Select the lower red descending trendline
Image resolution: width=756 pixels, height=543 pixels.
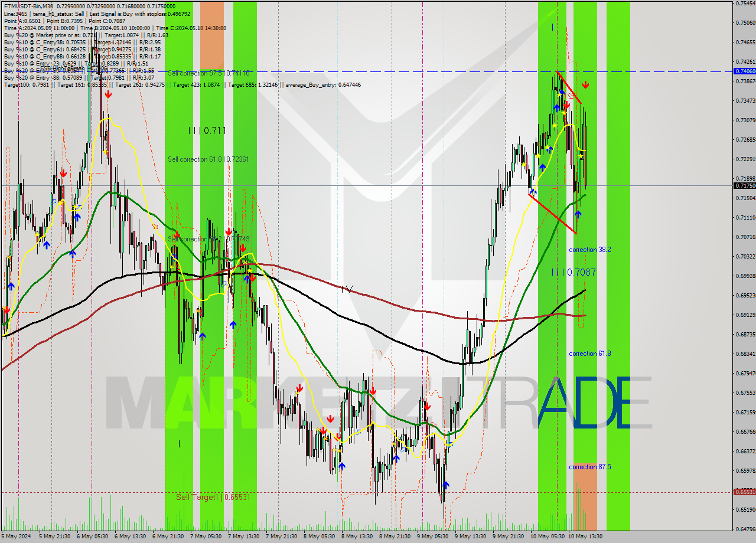pyautogui.click(x=553, y=214)
